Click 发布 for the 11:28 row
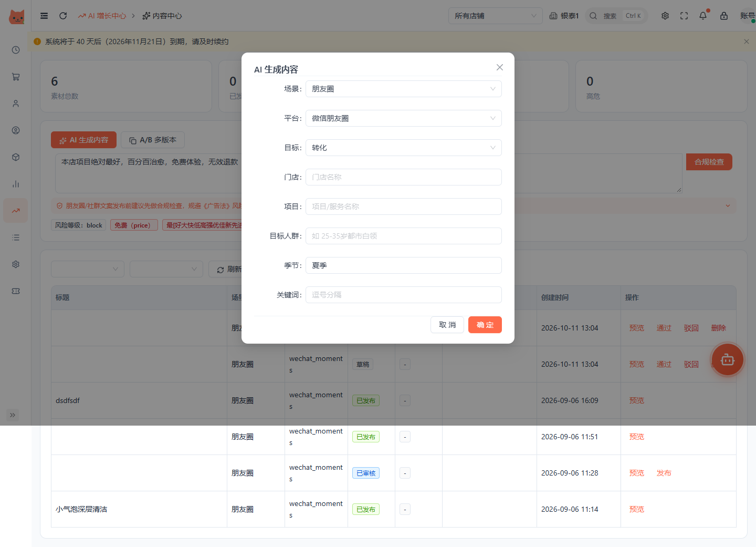 pos(664,473)
